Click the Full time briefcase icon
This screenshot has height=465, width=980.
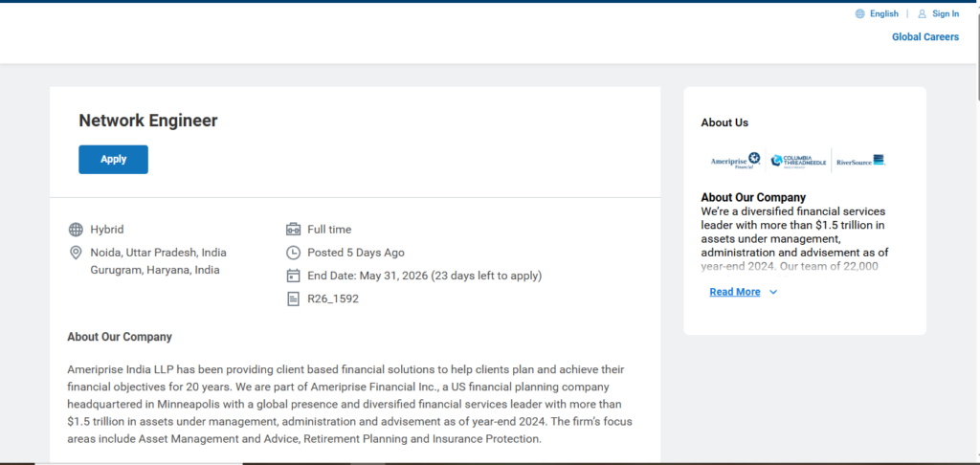(x=293, y=230)
